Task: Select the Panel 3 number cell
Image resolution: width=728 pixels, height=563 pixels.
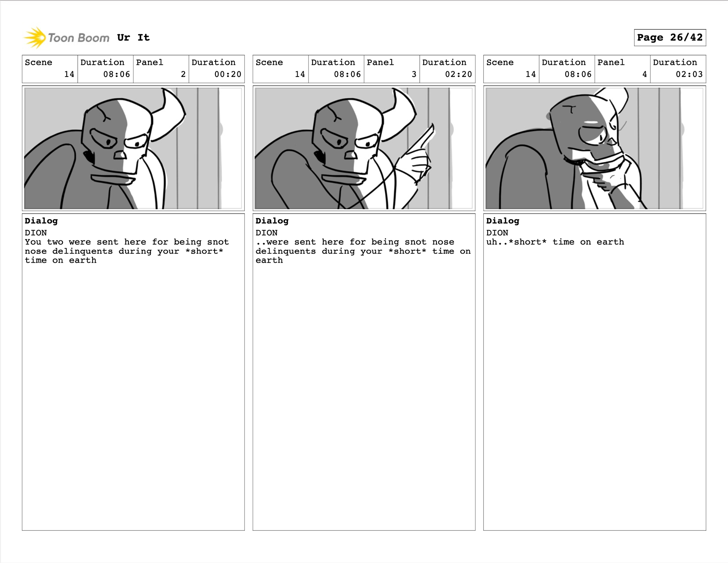Action: [x=392, y=69]
